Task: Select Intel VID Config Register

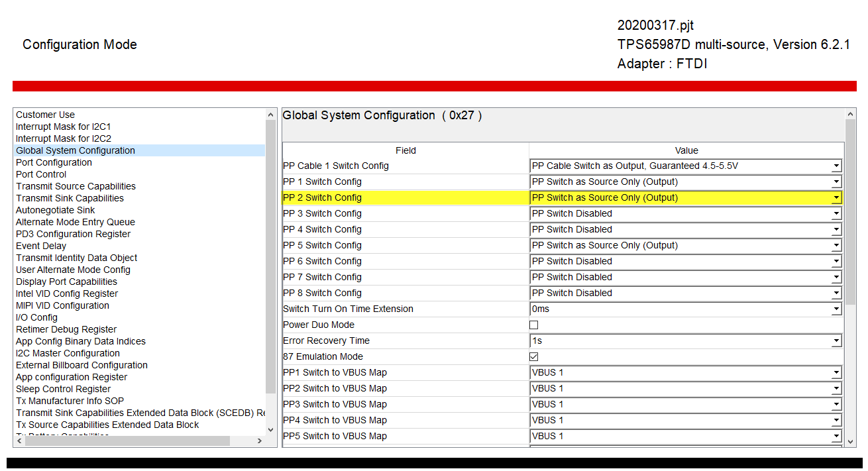Action: coord(67,293)
